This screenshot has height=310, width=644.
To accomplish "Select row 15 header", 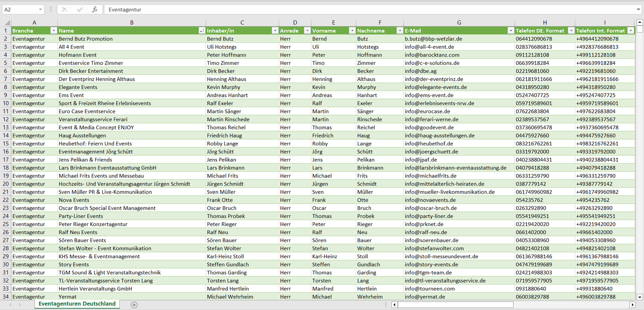I will (x=6, y=144).
